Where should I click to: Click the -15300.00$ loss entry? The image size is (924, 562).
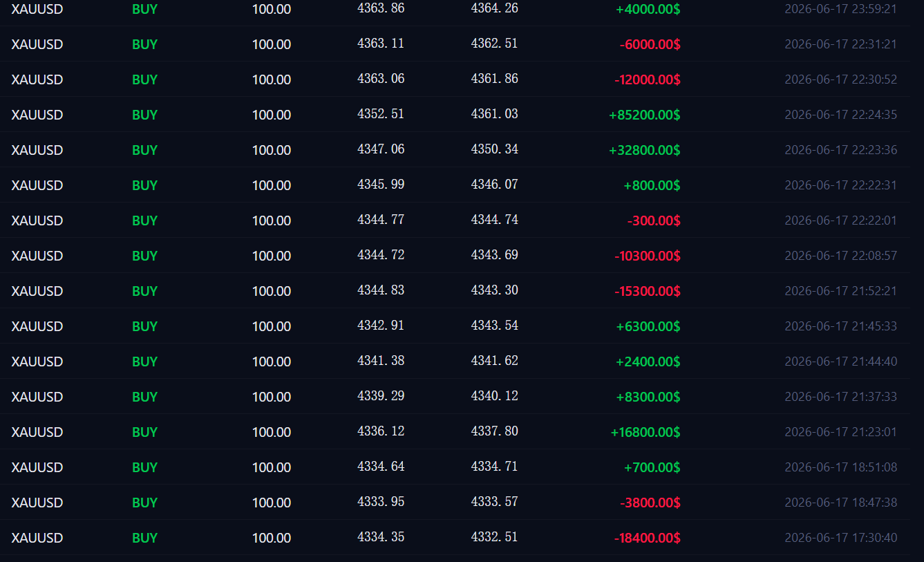[x=647, y=291]
